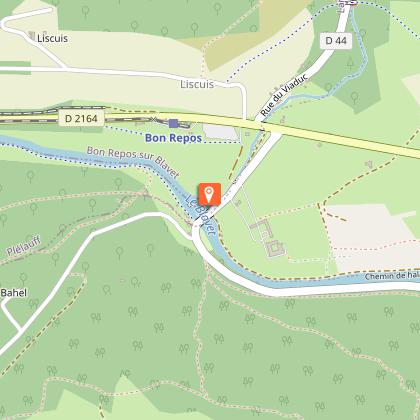The width and height of the screenshot is (420, 420).
Task: Click the orange location pin marker
Action: point(209,194)
